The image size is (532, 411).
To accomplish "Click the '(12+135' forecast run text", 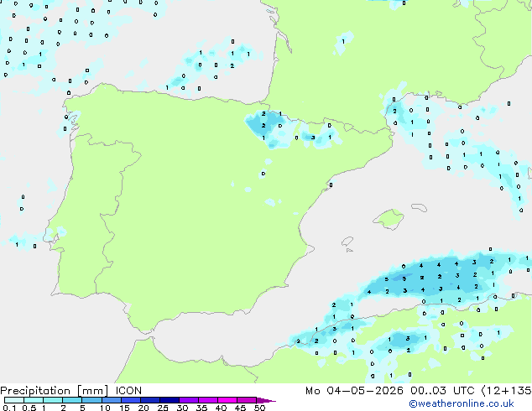I will (507, 391).
